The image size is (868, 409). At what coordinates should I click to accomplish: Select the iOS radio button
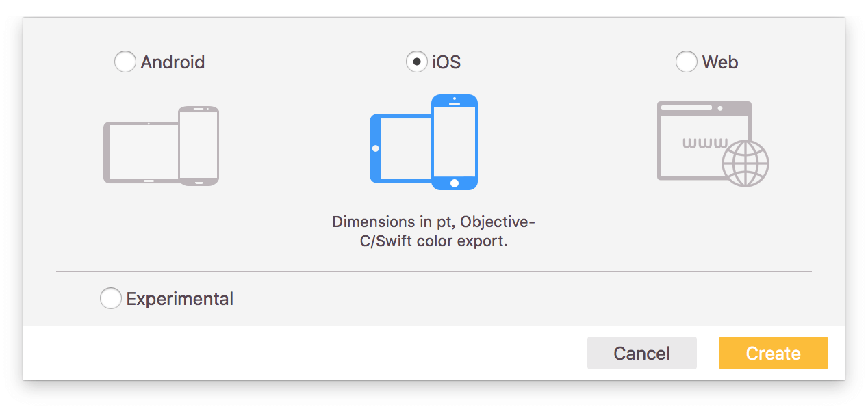[x=416, y=62]
